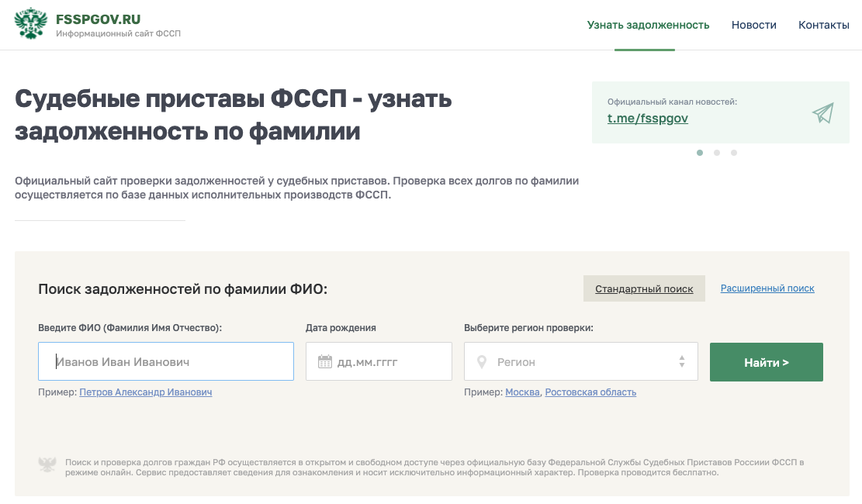Click the calendar icon in date field

325,361
